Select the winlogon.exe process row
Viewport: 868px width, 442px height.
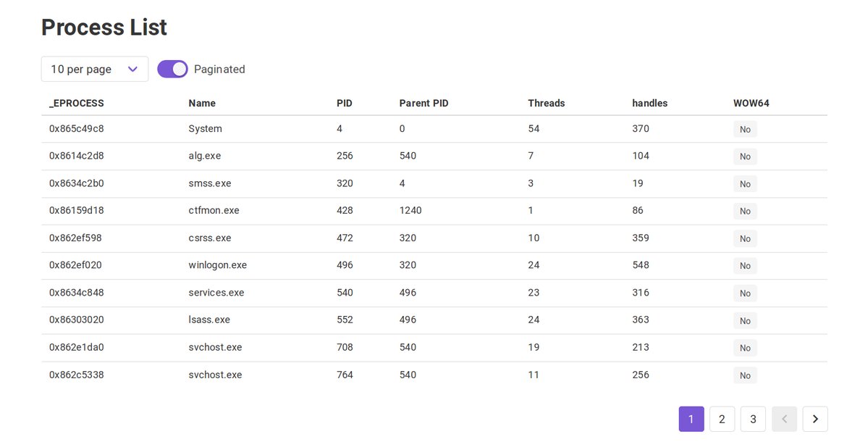click(x=434, y=265)
